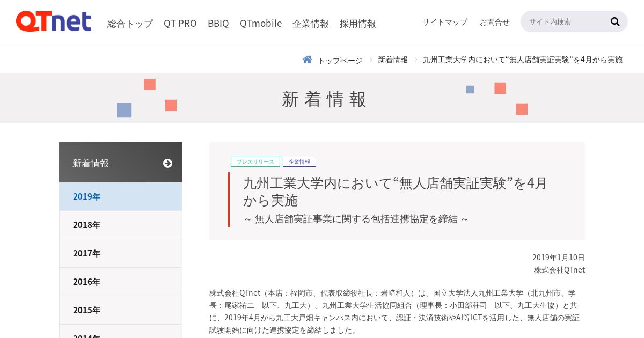Viewport: 644px width, 338px height.
Task: Open the QT PRO menu item
Action: tap(180, 23)
